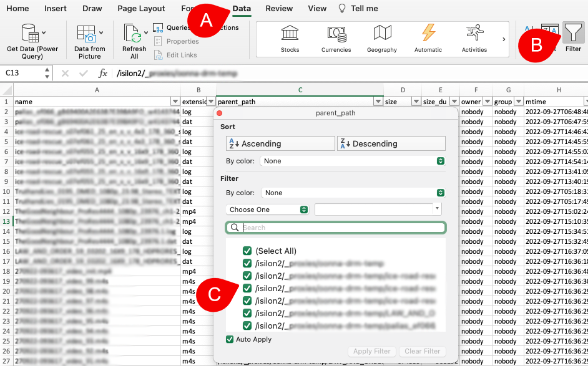588x366 pixels.
Task: Click the Clear Filter button
Action: (x=423, y=351)
